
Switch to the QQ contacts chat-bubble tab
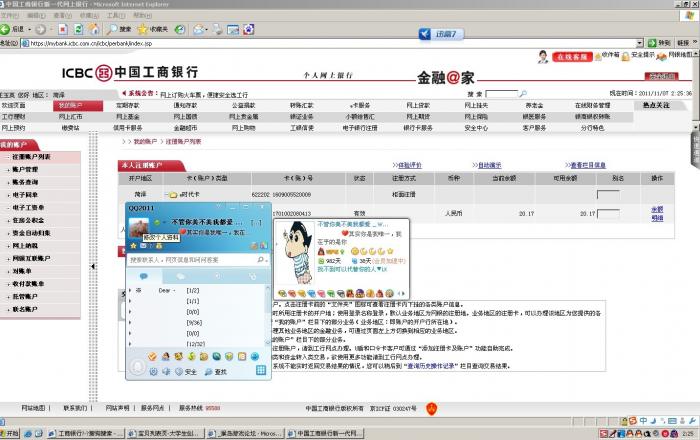tap(144, 276)
